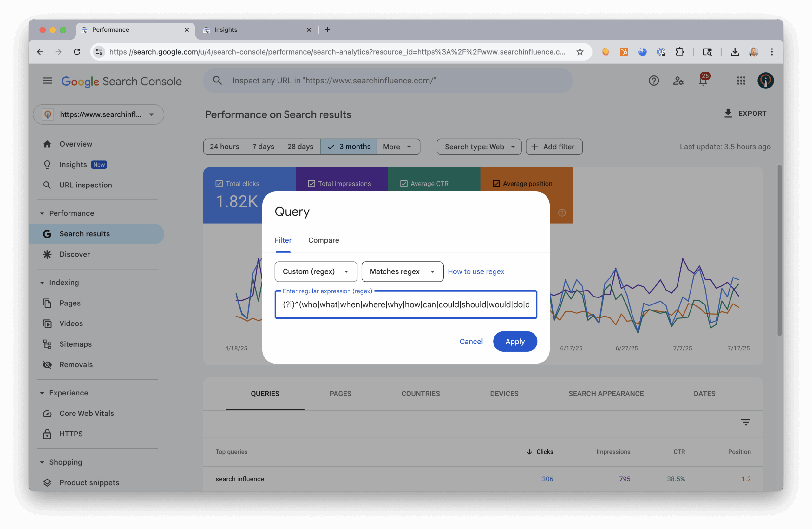Click the page's vertical scrollbar
Viewport: 812px width, 529px height.
pos(779,250)
